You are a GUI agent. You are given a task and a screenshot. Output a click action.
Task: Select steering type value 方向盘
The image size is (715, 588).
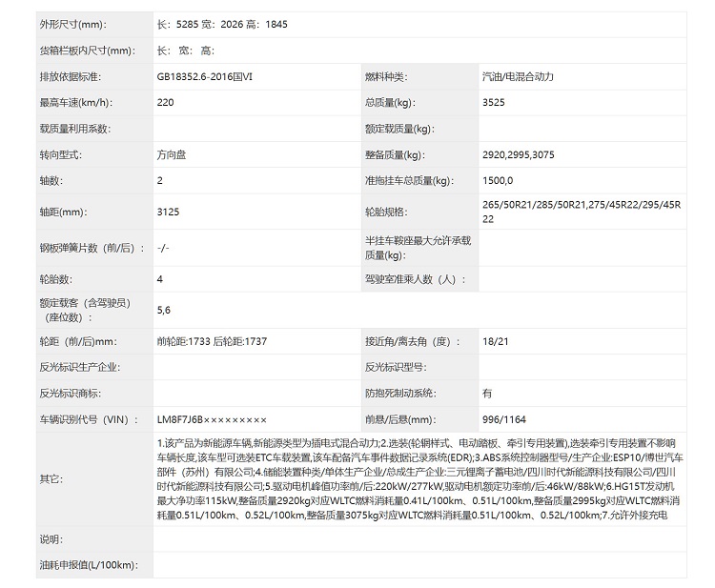172,155
